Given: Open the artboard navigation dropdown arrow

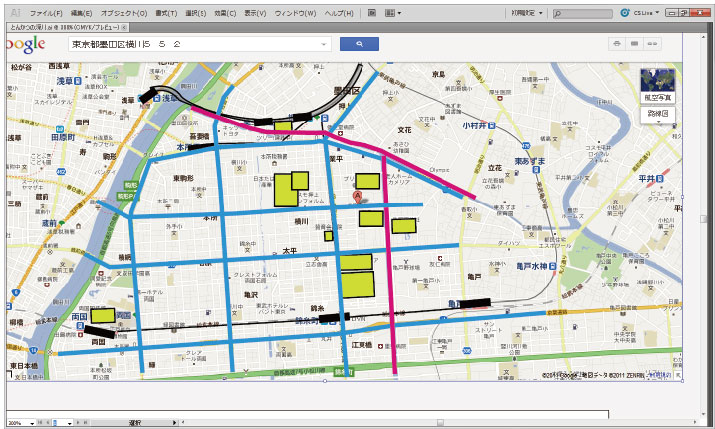Looking at the screenshot, I should pyautogui.click(x=70, y=423).
